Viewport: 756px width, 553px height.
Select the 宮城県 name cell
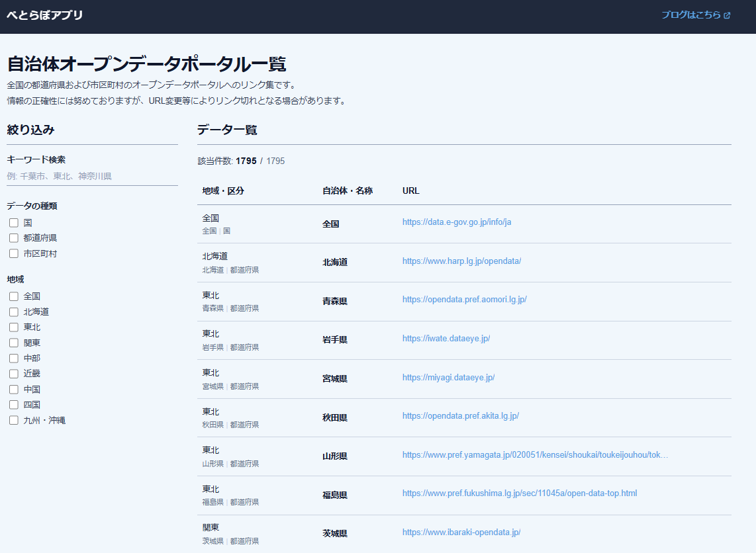point(335,378)
